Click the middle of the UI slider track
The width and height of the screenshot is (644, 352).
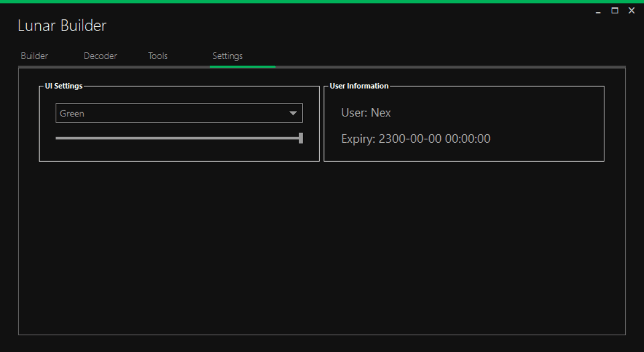pos(179,138)
